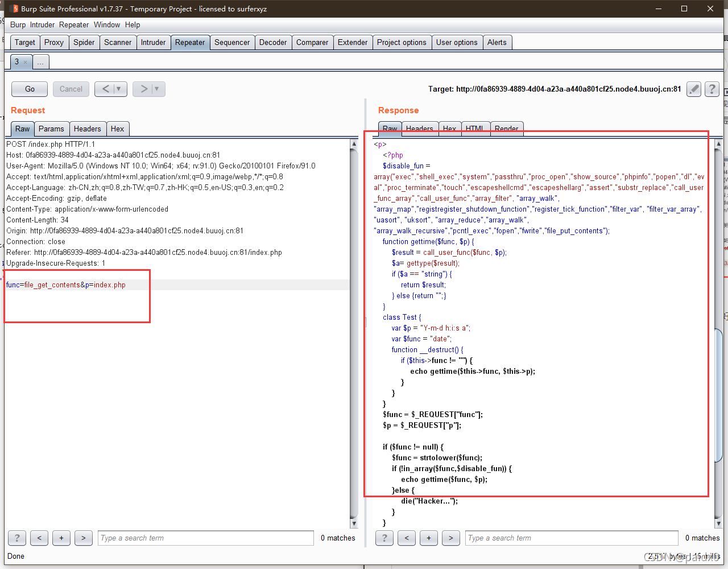Click the response search term field
Image resolution: width=728 pixels, height=569 pixels.
[x=572, y=538]
